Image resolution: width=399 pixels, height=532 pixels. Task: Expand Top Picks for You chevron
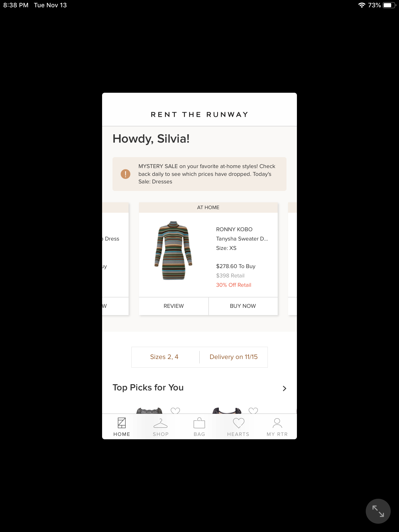coord(284,388)
